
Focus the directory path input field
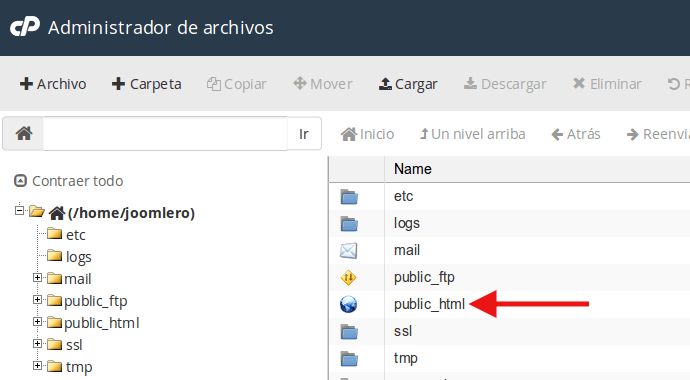[165, 133]
